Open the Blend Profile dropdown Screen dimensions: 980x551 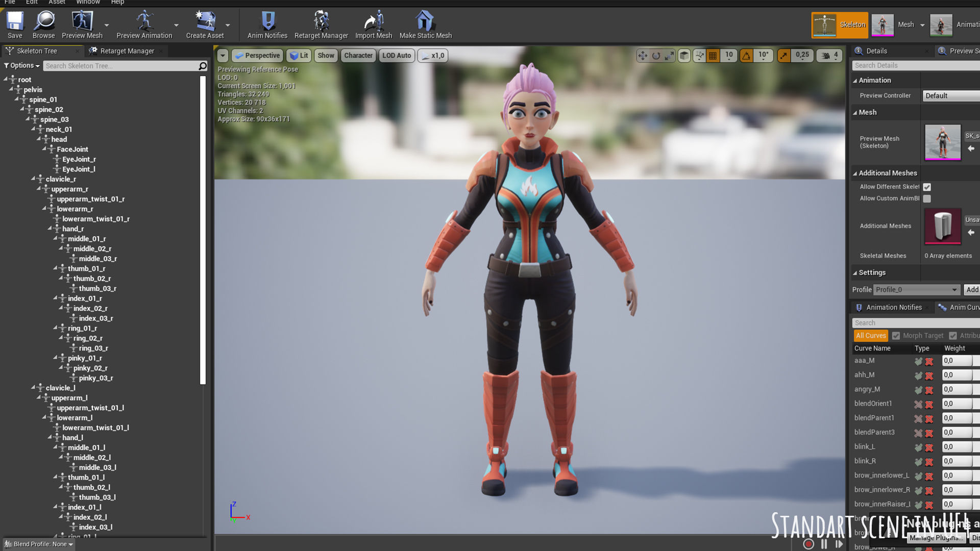click(x=38, y=544)
